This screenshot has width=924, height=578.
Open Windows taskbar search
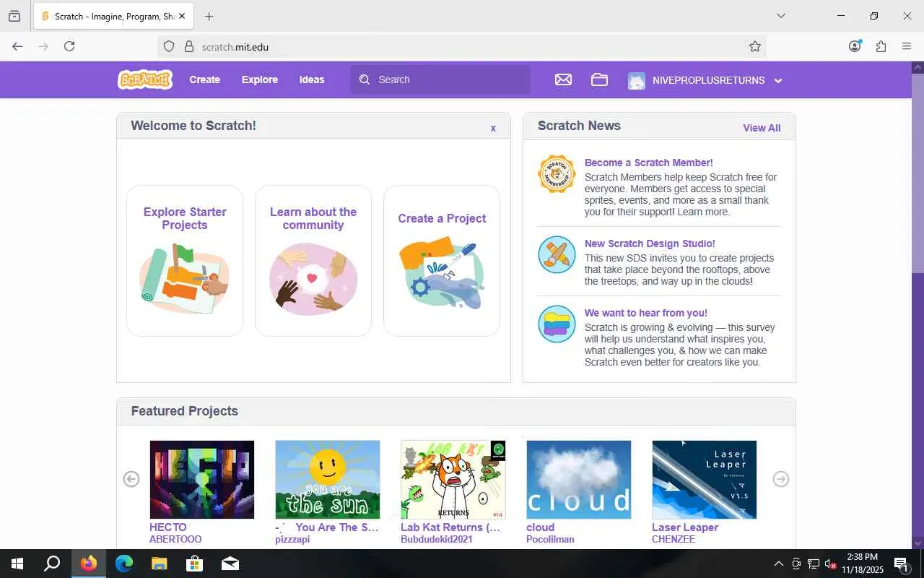52,564
